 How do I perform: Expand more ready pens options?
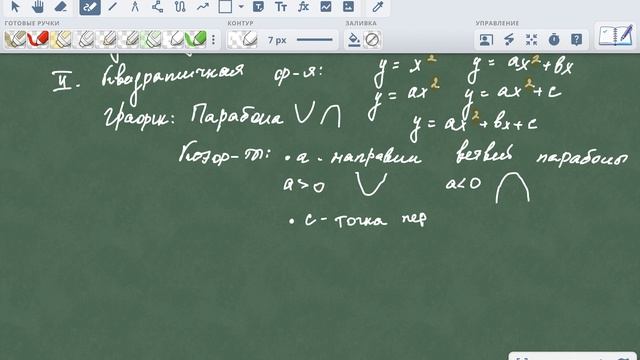(x=213, y=40)
